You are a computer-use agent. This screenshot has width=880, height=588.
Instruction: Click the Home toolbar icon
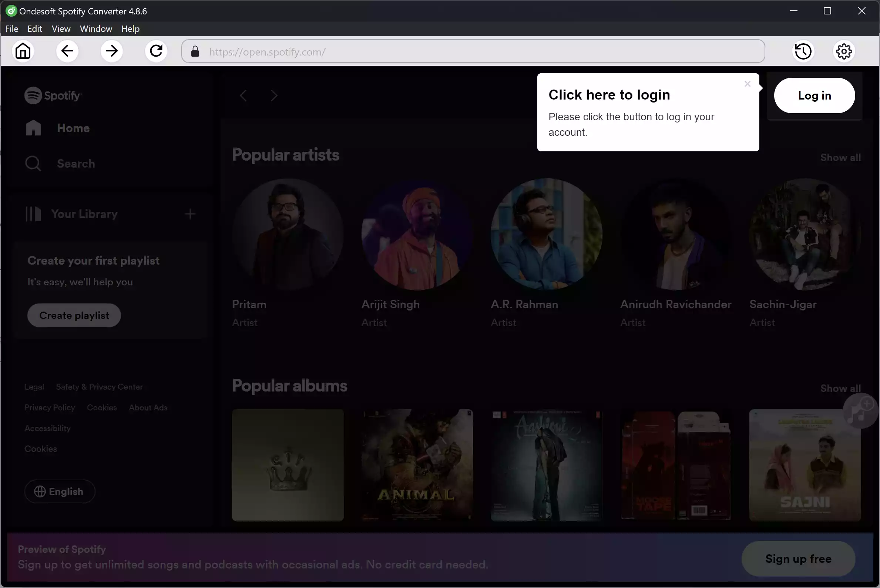(x=23, y=51)
